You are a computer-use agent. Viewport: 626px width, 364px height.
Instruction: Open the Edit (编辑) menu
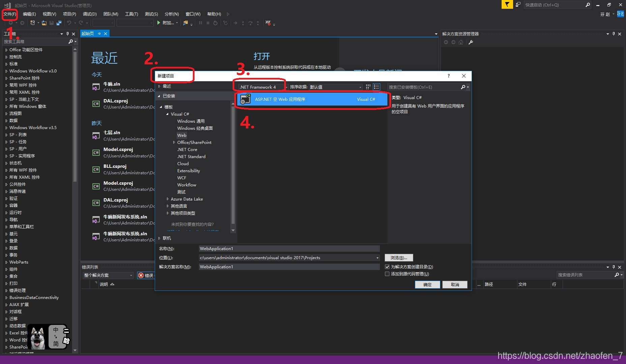[29, 14]
